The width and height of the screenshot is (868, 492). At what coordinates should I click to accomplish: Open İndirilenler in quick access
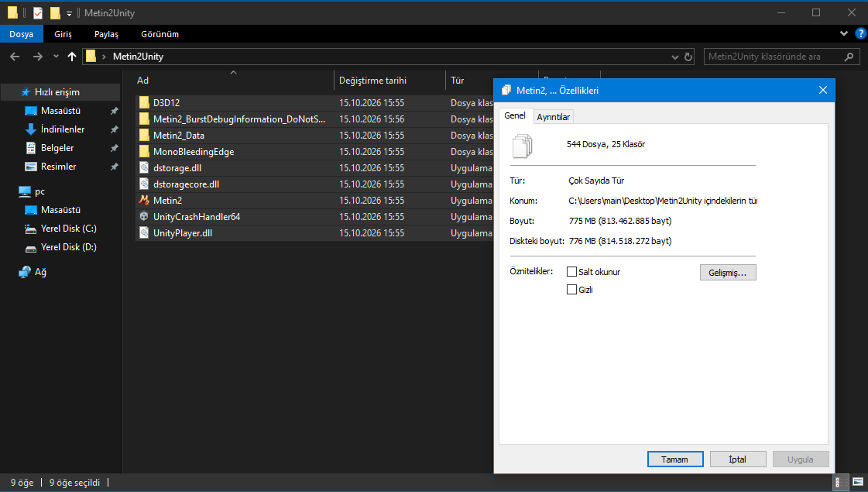pyautogui.click(x=63, y=129)
